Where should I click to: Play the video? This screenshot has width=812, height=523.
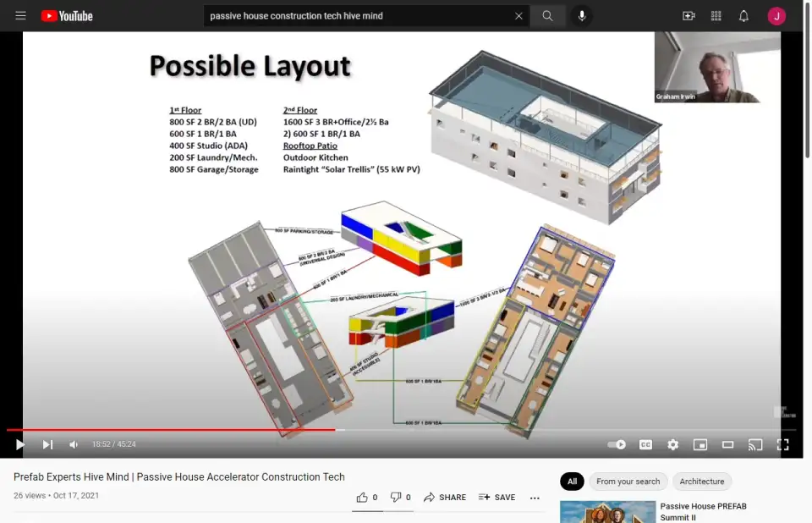20,444
